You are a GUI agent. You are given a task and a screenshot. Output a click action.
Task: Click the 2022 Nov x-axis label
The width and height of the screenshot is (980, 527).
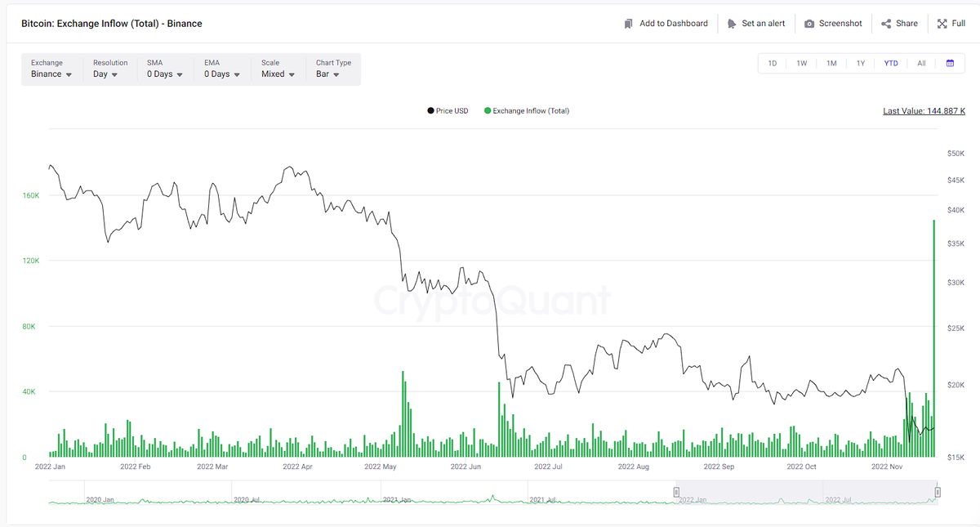[x=888, y=467]
